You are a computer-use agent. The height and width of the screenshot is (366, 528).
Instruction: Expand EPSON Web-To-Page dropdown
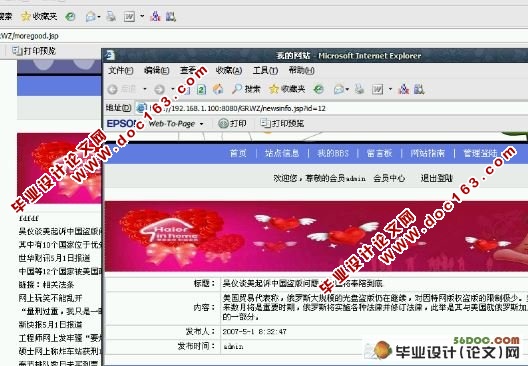201,124
